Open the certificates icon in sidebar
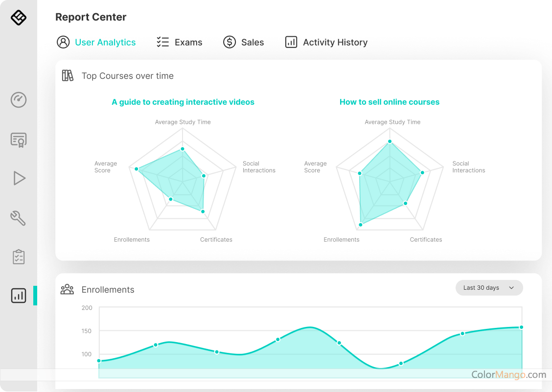The image size is (552, 392). click(x=19, y=140)
